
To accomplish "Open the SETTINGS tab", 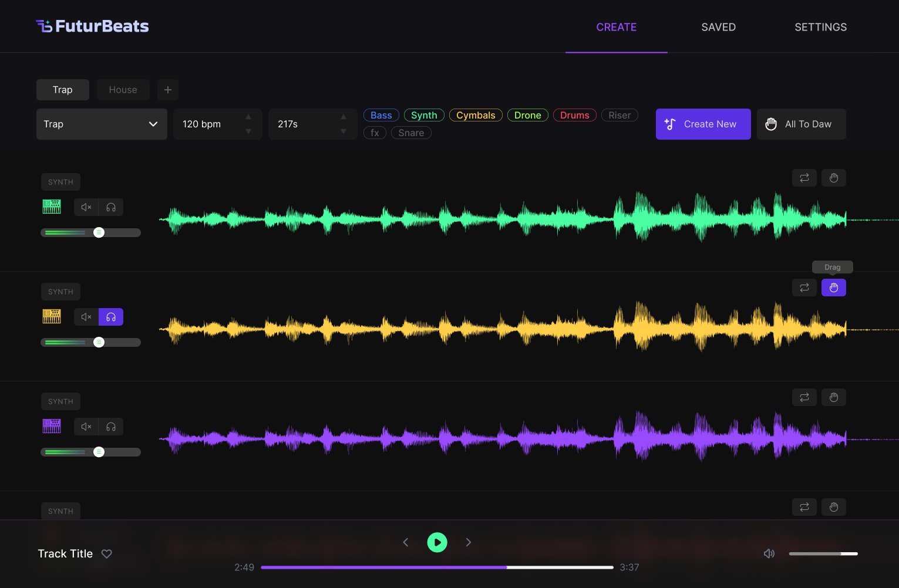I will (820, 27).
